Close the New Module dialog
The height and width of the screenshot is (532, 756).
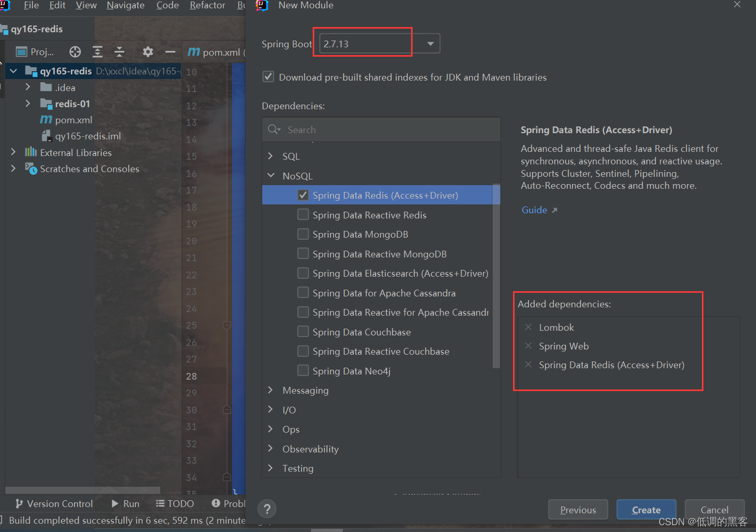(x=737, y=5)
